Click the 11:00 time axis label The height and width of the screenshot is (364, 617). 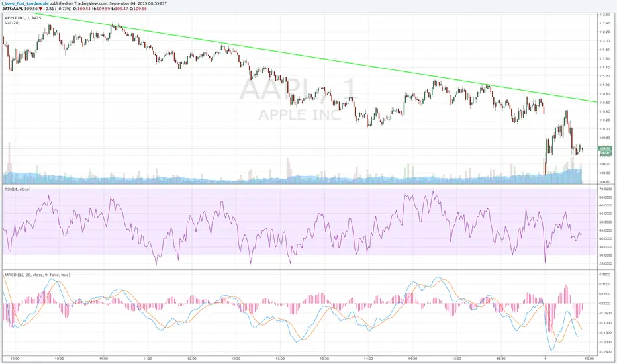103,359
